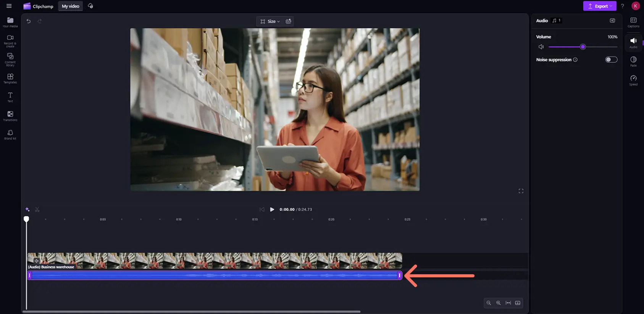Select the Audio properties tab
This screenshot has height=314, width=644.
633,42
